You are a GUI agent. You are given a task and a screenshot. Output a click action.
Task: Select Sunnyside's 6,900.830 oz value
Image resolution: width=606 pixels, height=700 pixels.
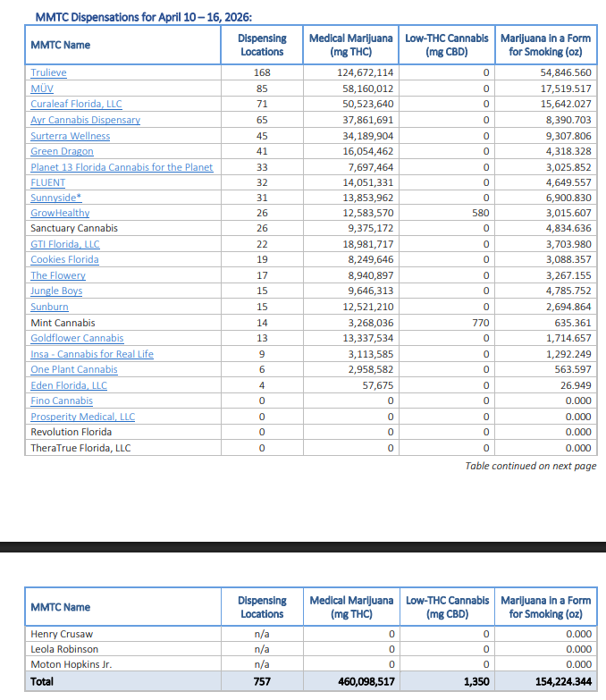[x=568, y=198]
